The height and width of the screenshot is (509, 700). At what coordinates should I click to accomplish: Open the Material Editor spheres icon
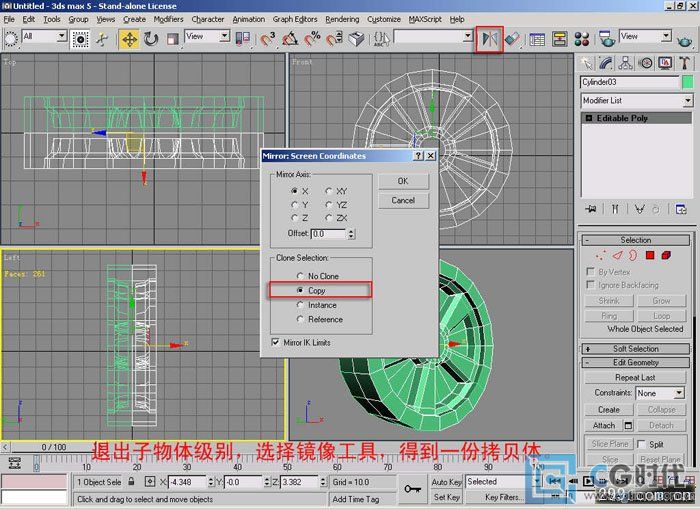582,39
